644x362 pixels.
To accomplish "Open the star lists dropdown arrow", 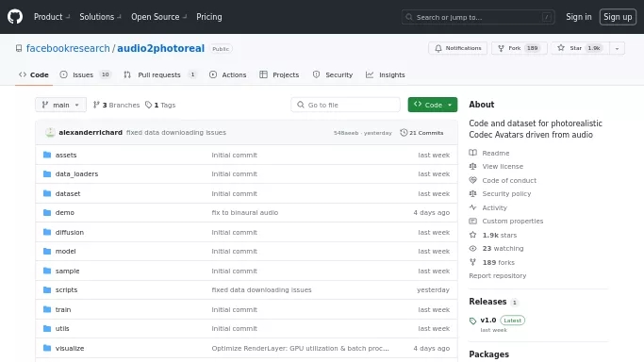I will tap(617, 48).
